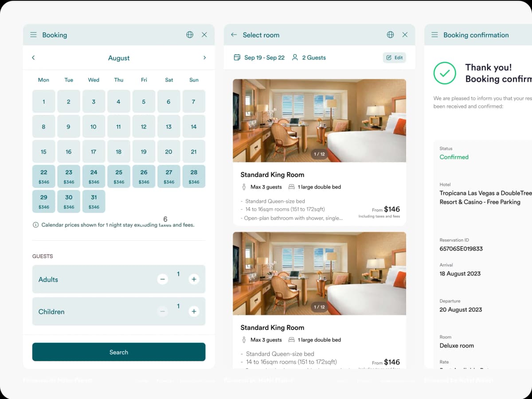Click the guests person icon beside 2 Guests
Screen dimensions: 532x399
(x=295, y=58)
